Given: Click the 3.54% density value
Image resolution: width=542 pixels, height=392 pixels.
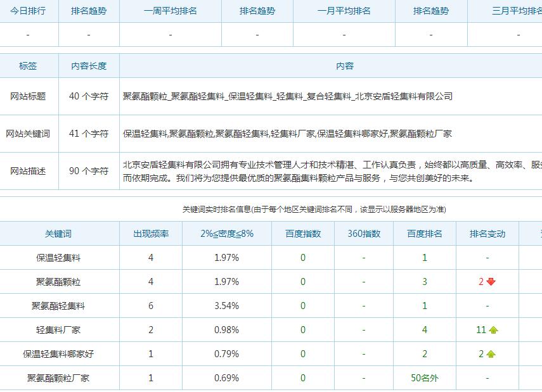Looking at the screenshot, I should coord(227,306).
